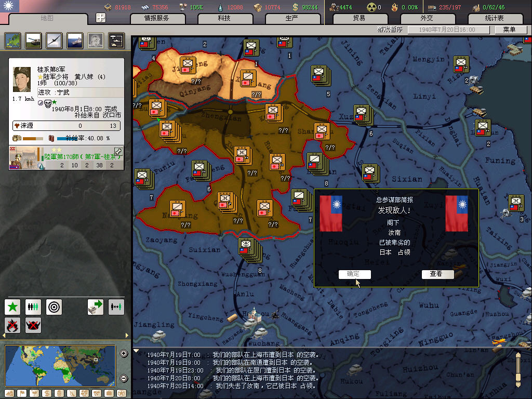The width and height of the screenshot is (532, 399).
Task: Click the supply transfer green arrow icon
Action: click(x=96, y=307)
